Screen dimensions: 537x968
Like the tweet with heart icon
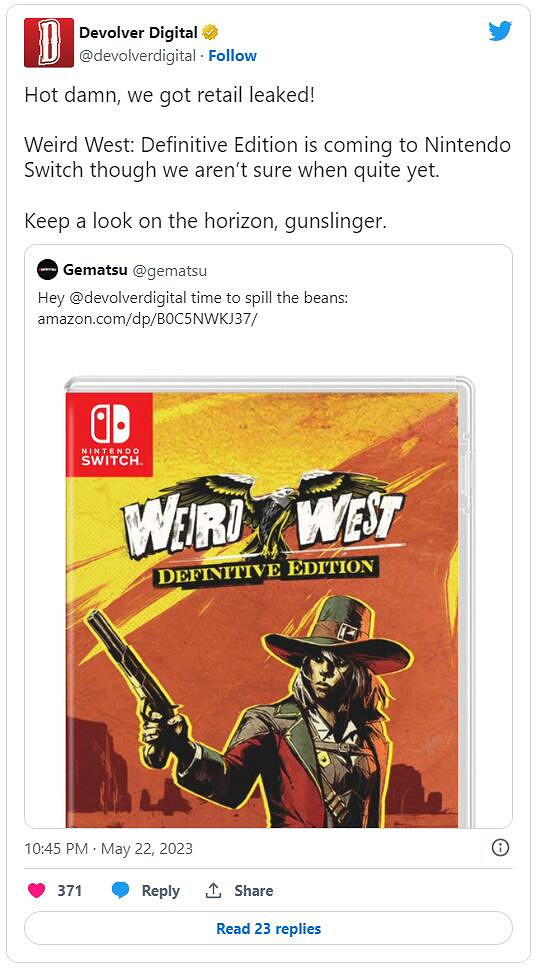tap(37, 890)
